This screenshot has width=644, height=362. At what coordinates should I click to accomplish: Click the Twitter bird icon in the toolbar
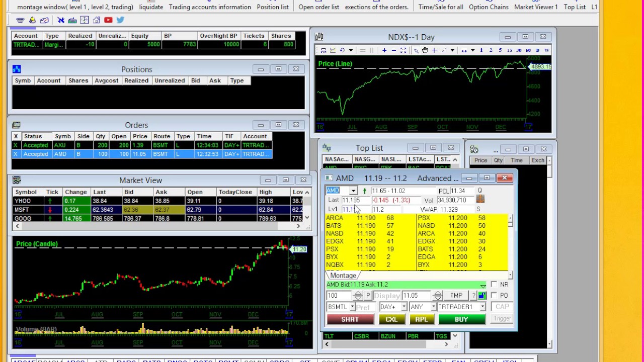pyautogui.click(x=120, y=20)
